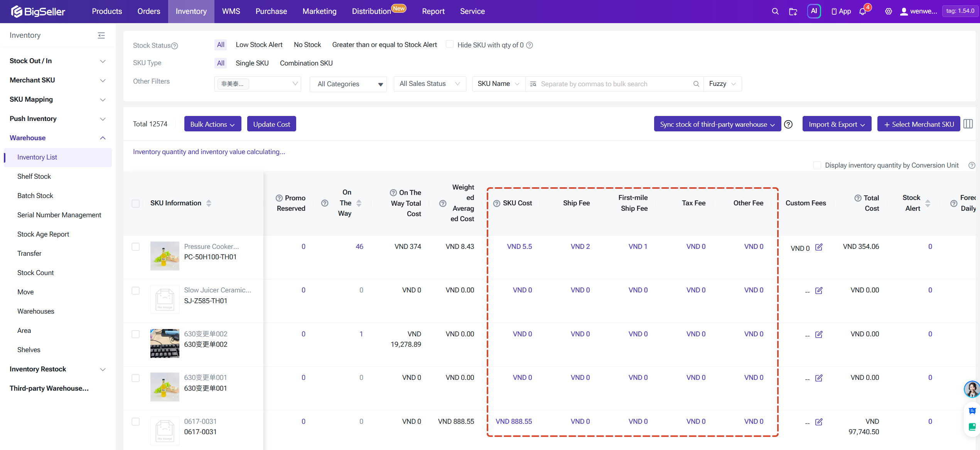Select Low Stock Alert filter tab
Screen dimensions: 980x450
(259, 45)
